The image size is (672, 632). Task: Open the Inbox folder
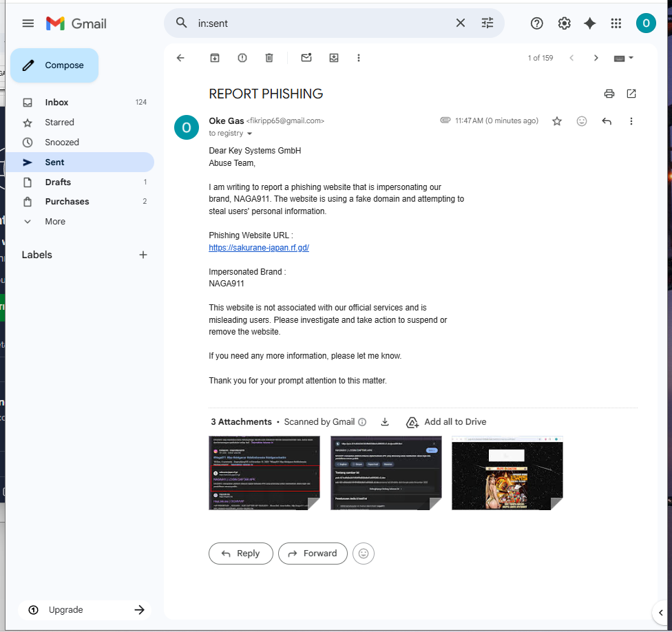click(x=80, y=103)
